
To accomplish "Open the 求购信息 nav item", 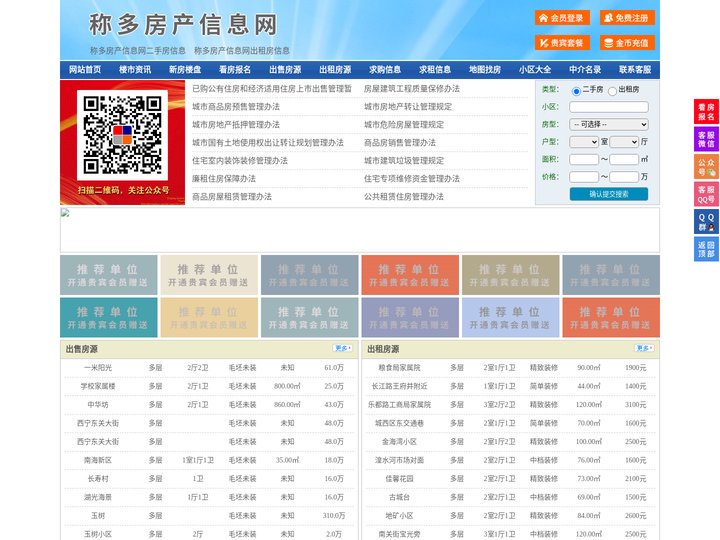I will click(385, 70).
